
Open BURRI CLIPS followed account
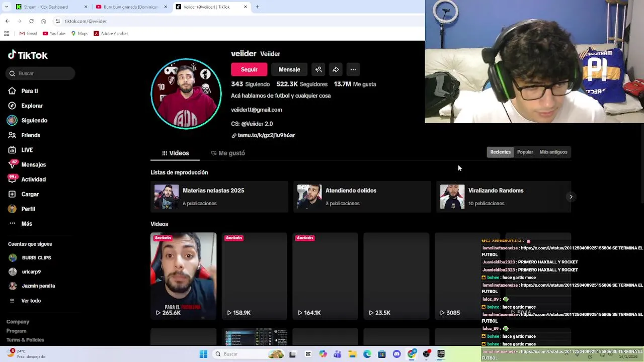coord(30,258)
